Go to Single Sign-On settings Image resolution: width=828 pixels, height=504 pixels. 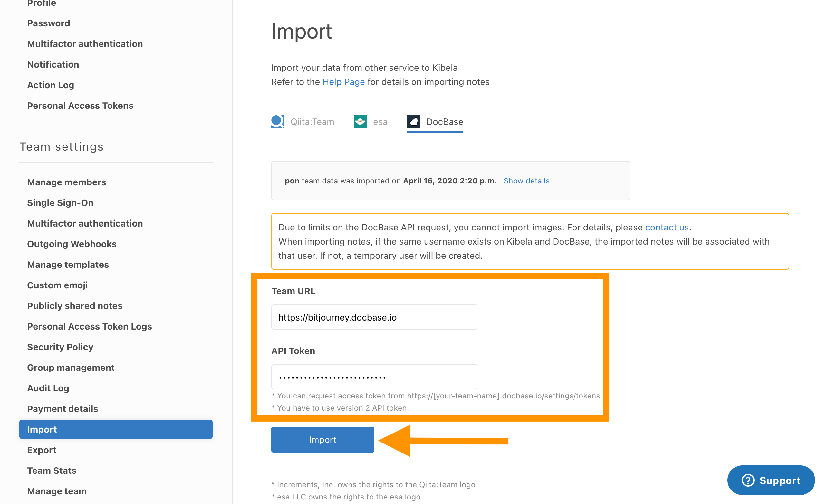(x=60, y=202)
